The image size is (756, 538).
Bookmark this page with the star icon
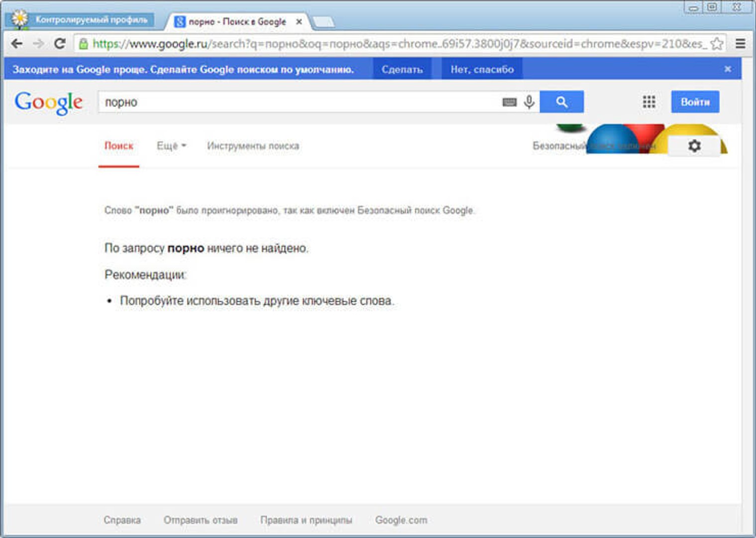point(717,44)
